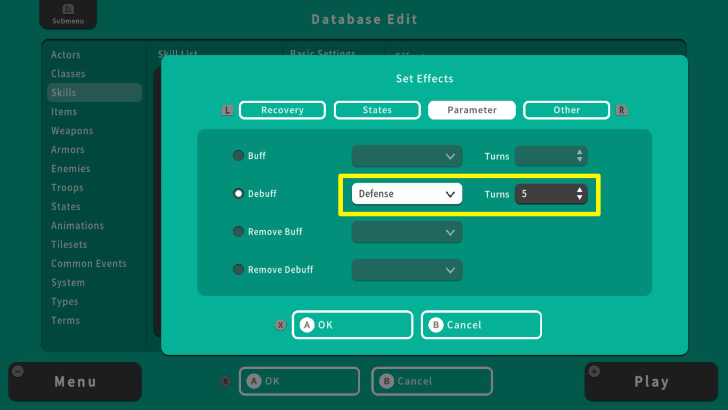The image size is (728, 410).
Task: Confirm Set Effects with OK button
Action: [352, 325]
